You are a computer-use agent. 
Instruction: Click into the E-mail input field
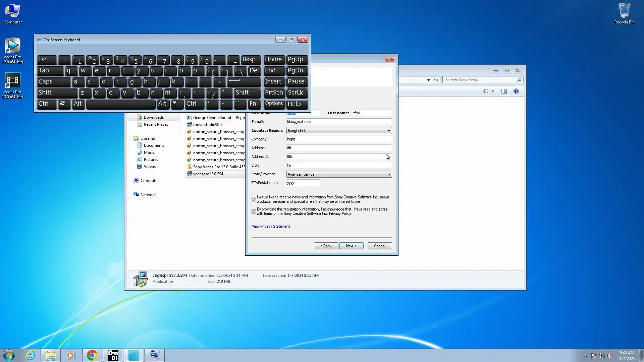pos(339,122)
